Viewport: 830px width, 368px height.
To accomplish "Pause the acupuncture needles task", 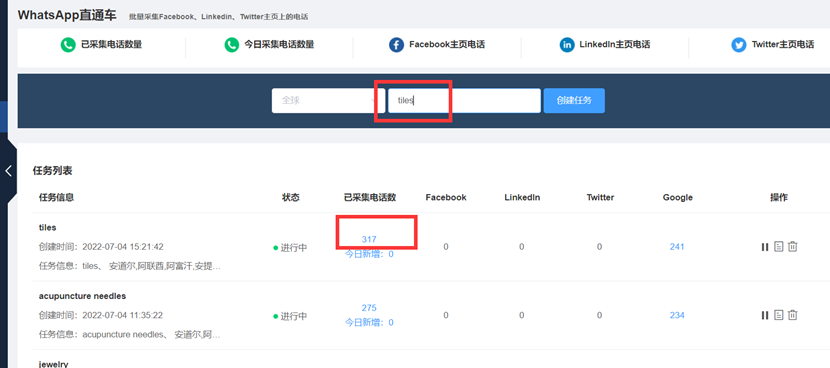I will pos(764,316).
